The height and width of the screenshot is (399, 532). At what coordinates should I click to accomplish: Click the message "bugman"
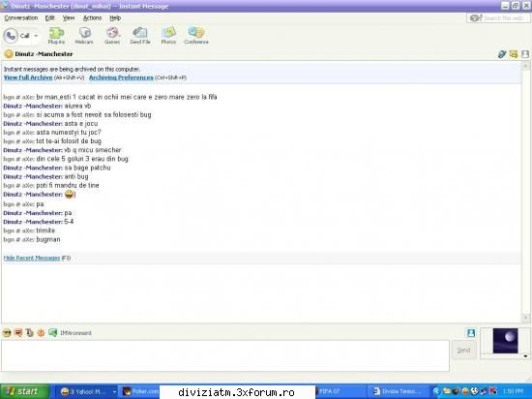point(48,239)
